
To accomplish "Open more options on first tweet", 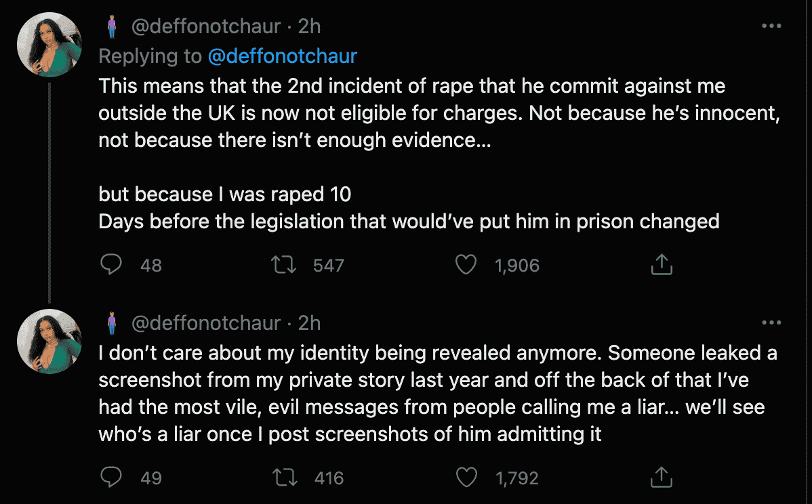I will [x=772, y=26].
